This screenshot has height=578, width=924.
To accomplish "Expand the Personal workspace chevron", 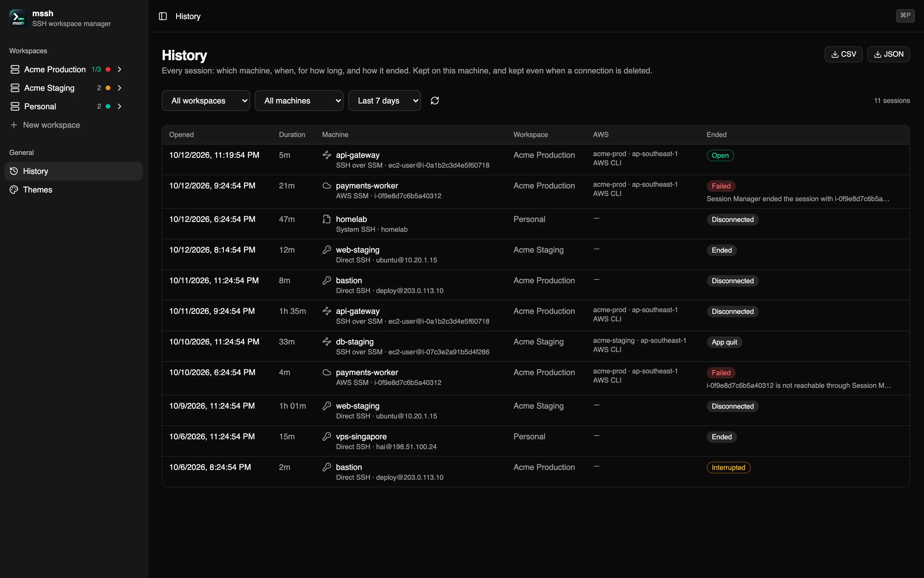I will (120, 106).
